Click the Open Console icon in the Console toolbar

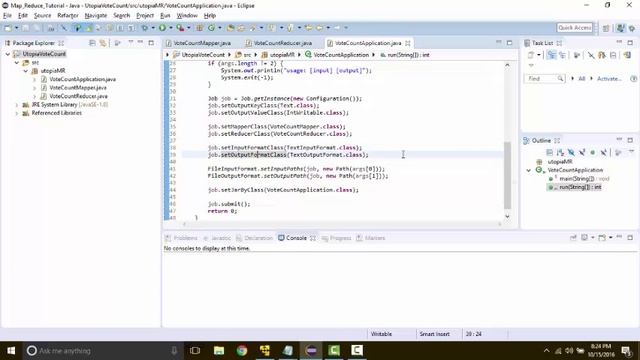pos(602,238)
